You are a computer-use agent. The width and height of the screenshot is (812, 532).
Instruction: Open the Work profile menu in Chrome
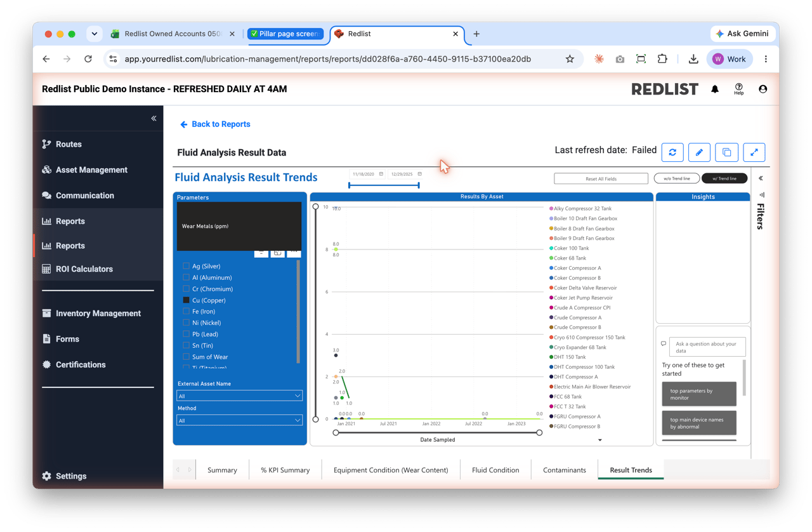click(x=730, y=59)
